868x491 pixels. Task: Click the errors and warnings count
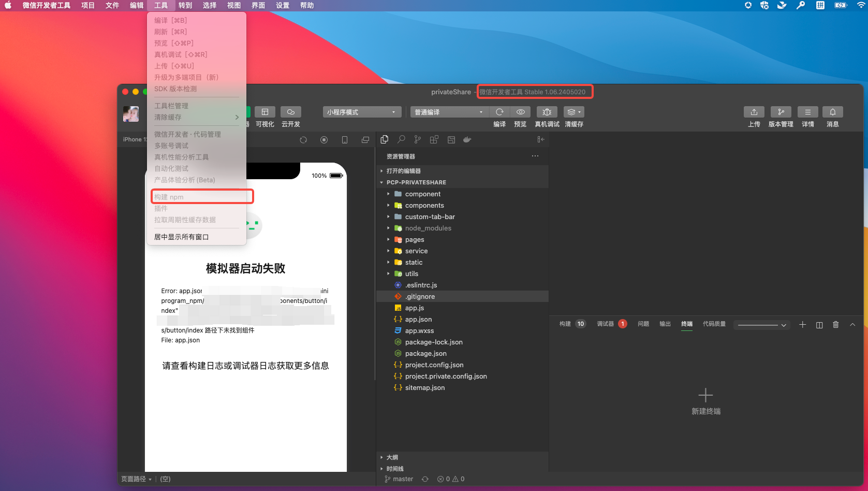451,479
